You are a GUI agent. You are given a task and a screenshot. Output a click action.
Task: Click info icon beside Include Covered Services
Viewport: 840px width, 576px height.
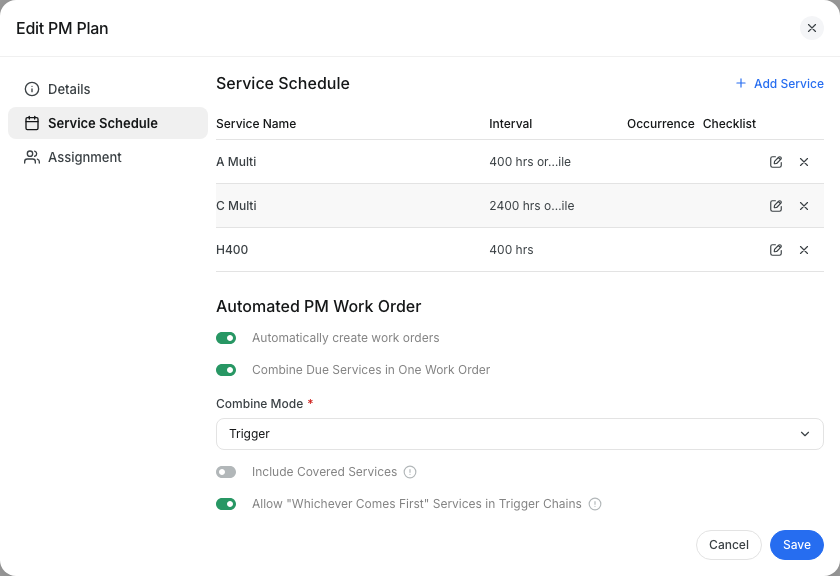pyautogui.click(x=410, y=472)
